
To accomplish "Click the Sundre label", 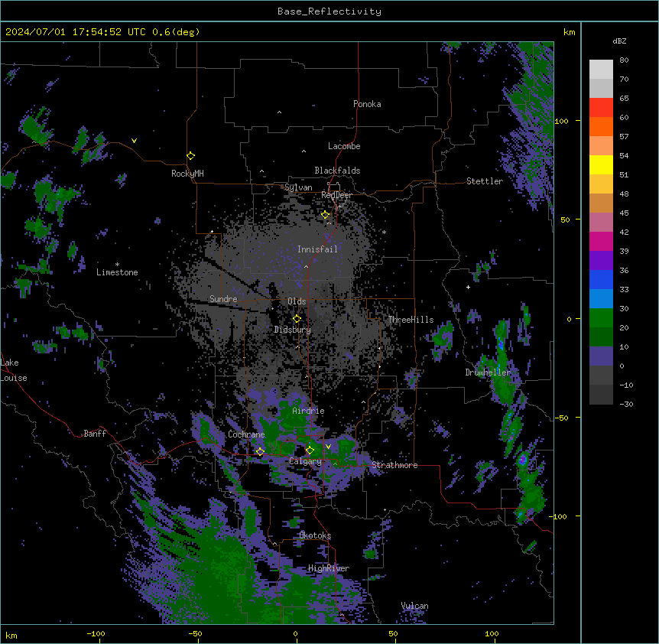I will pos(223,299).
